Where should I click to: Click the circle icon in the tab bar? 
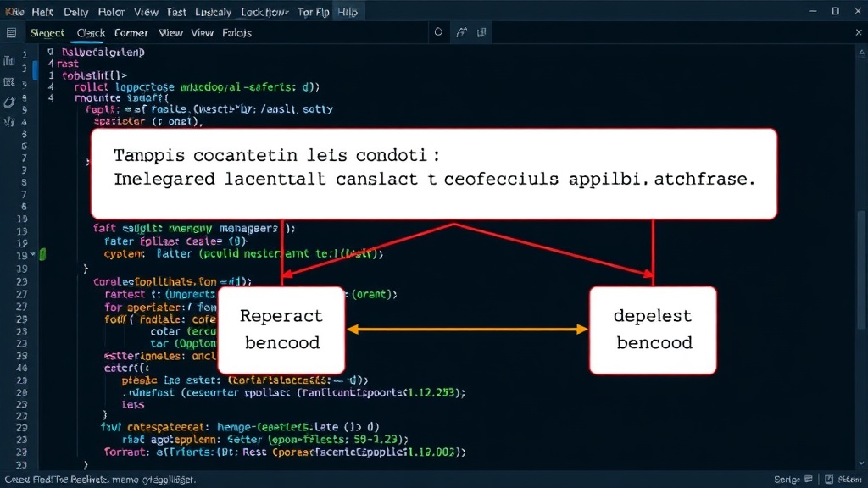click(x=438, y=32)
